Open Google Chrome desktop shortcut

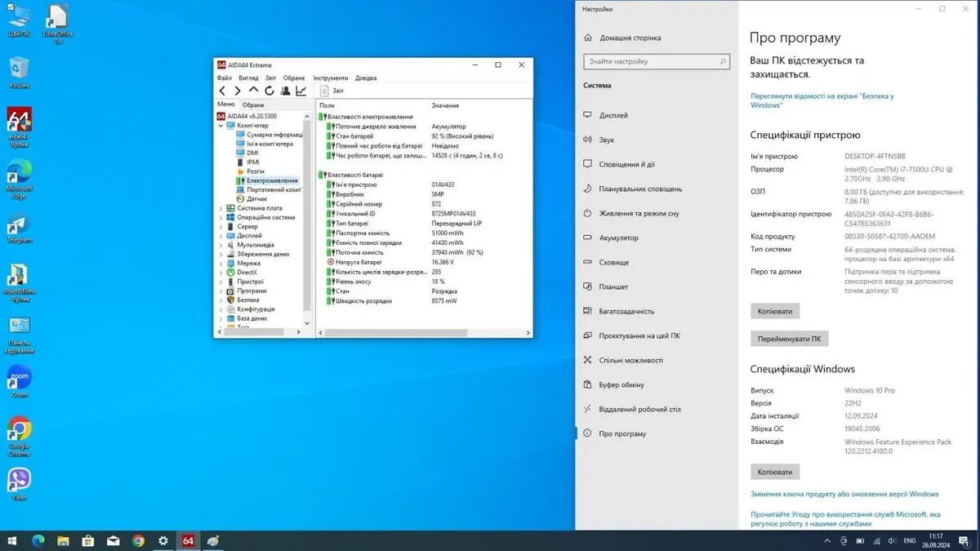(19, 430)
